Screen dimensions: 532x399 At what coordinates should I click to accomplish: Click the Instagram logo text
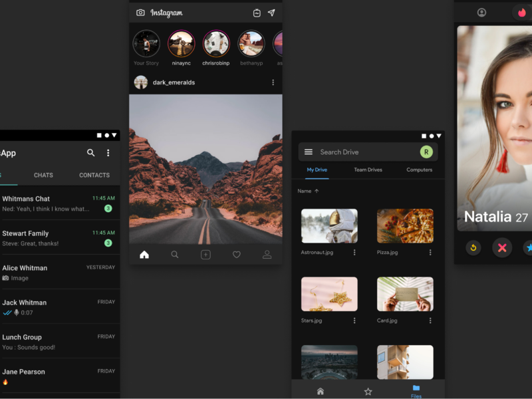(x=167, y=13)
